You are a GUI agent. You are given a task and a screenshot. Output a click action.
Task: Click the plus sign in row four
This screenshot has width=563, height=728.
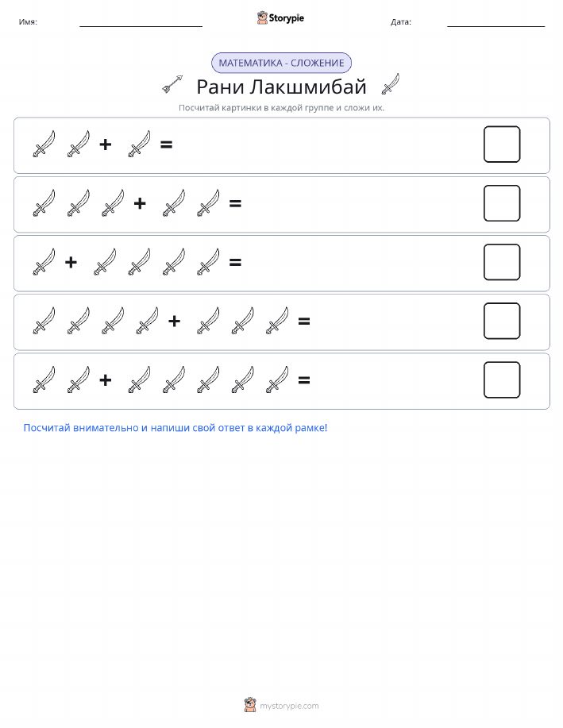pos(174,321)
